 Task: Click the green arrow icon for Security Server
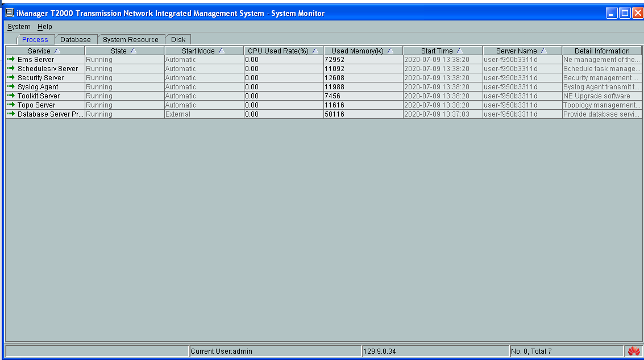tap(11, 77)
